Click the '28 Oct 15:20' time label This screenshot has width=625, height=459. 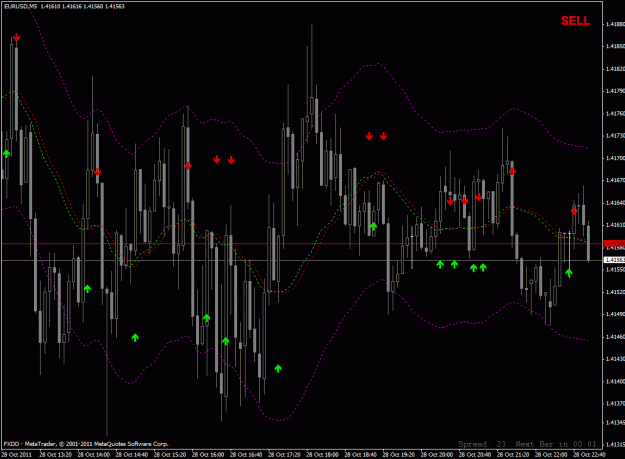click(170, 455)
